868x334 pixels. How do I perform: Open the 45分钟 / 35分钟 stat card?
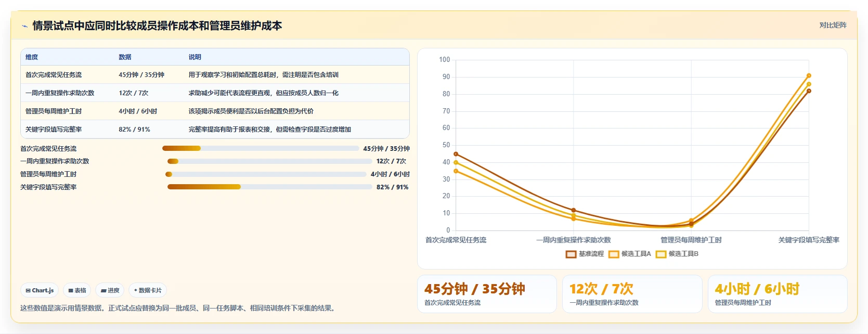click(487, 294)
